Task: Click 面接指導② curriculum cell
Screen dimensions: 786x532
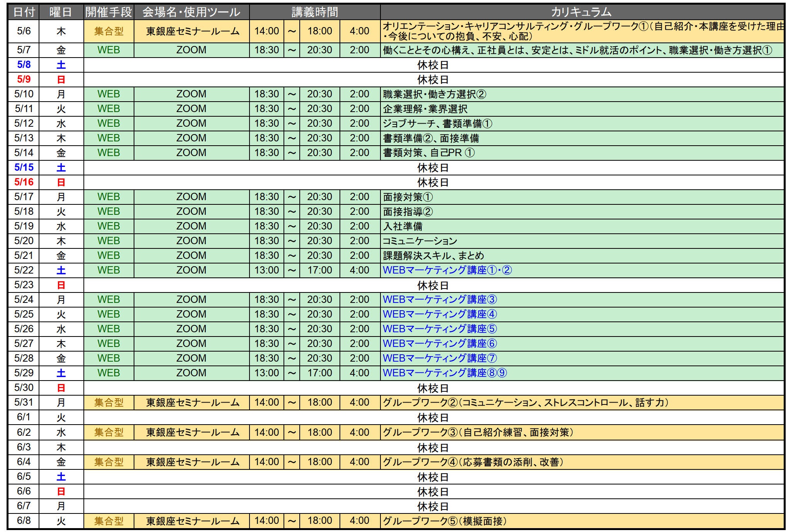Action: coord(582,212)
